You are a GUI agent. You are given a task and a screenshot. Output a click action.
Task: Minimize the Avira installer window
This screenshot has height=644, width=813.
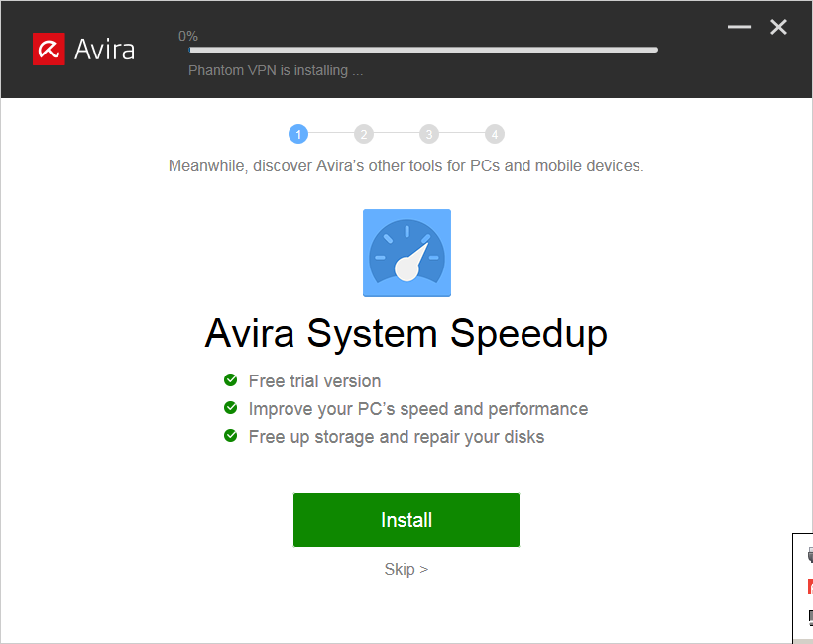(739, 27)
